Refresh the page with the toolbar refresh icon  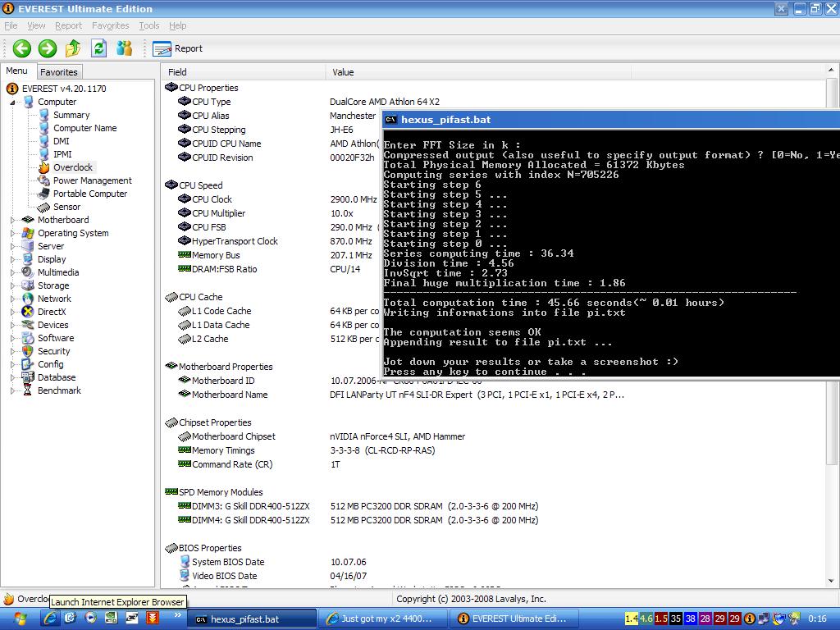98,48
